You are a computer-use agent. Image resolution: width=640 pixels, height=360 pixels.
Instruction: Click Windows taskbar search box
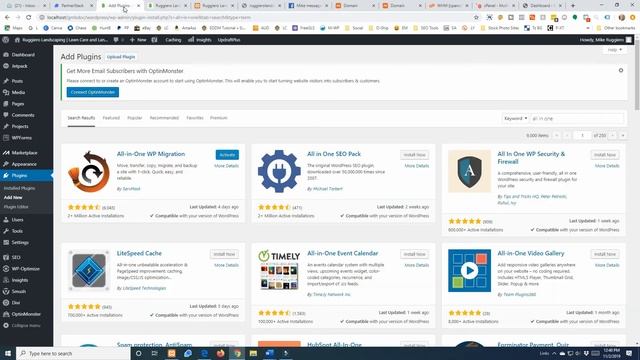73,353
